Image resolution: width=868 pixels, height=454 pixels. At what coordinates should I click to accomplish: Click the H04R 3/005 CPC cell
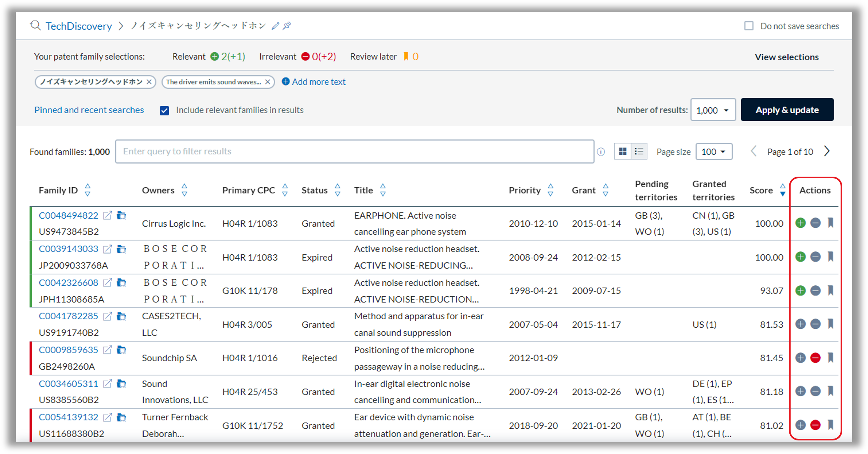tap(247, 325)
